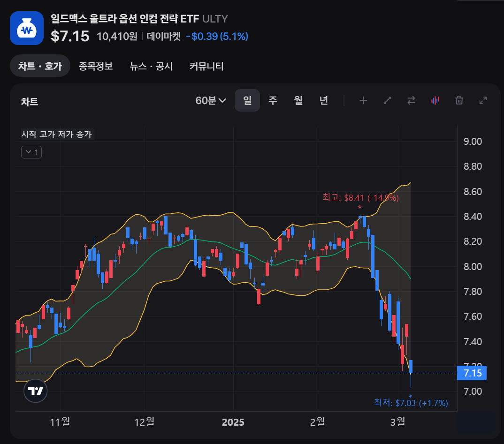Click the 8.60 price axis label
504x444 pixels.
click(473, 191)
